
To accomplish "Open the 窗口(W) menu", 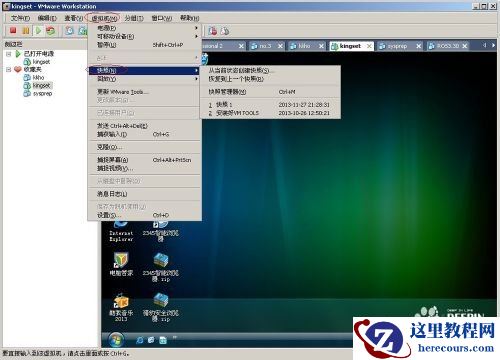I will [162, 18].
